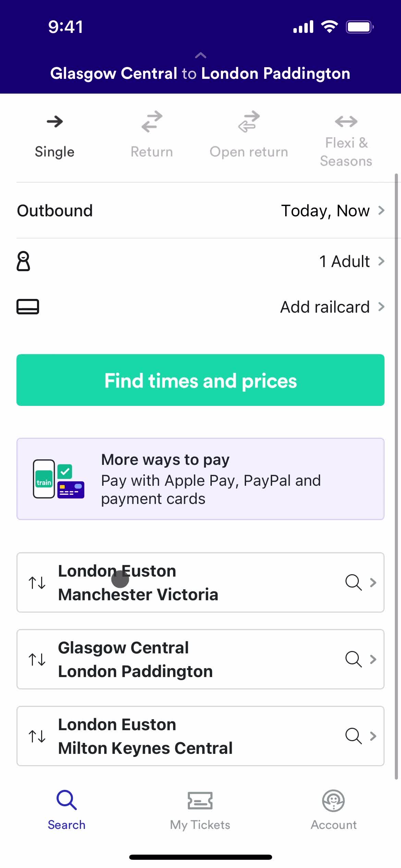Open 1 Adult passenger selector

coord(200,261)
